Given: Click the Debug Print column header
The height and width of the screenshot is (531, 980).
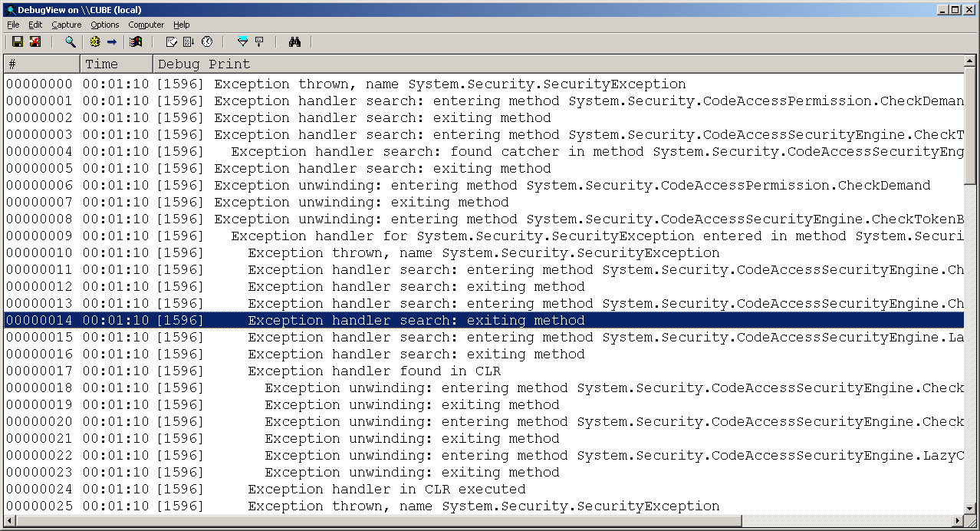Looking at the screenshot, I should pos(230,64).
